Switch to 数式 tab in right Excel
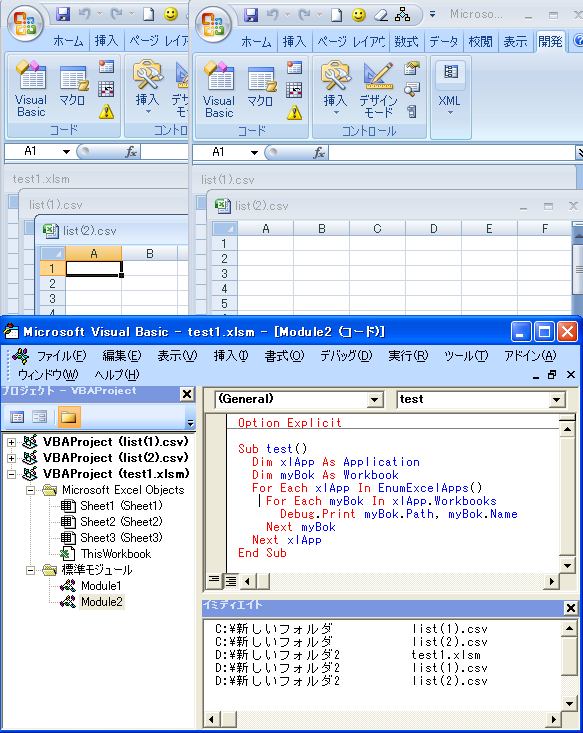The image size is (583, 733). (x=406, y=42)
